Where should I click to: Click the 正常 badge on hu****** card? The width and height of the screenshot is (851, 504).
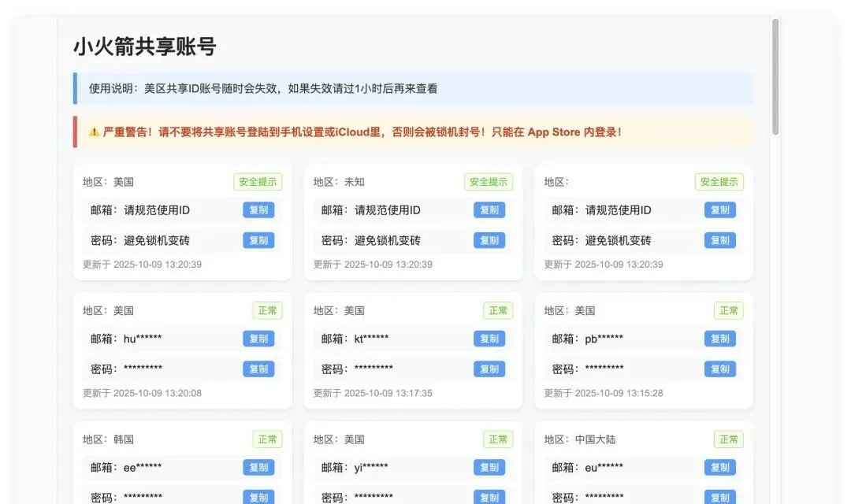click(268, 310)
